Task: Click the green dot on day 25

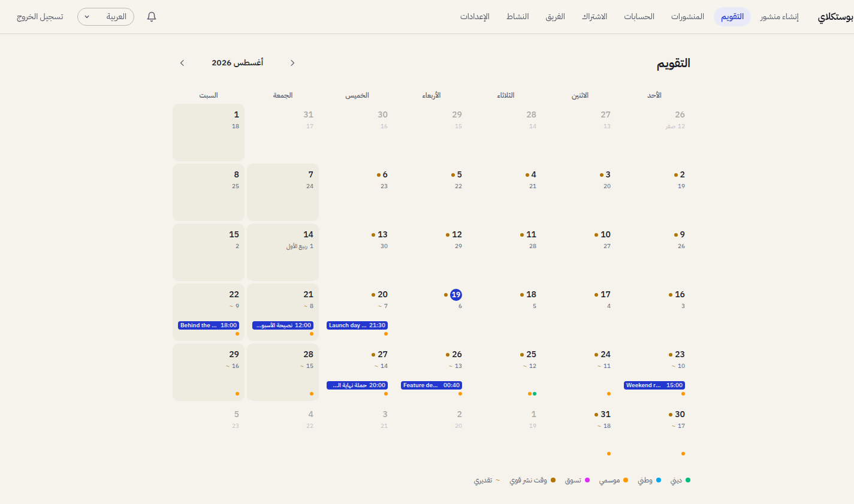Action: click(x=535, y=394)
